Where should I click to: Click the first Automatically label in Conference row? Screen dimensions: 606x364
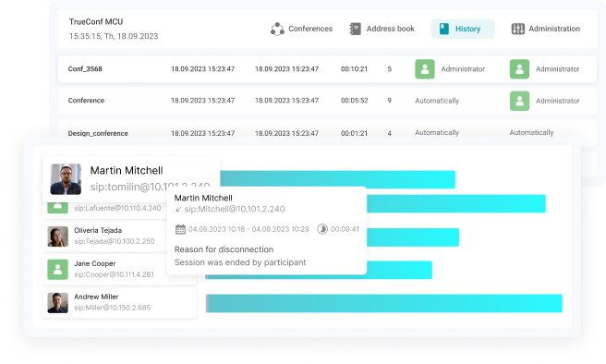click(x=437, y=101)
